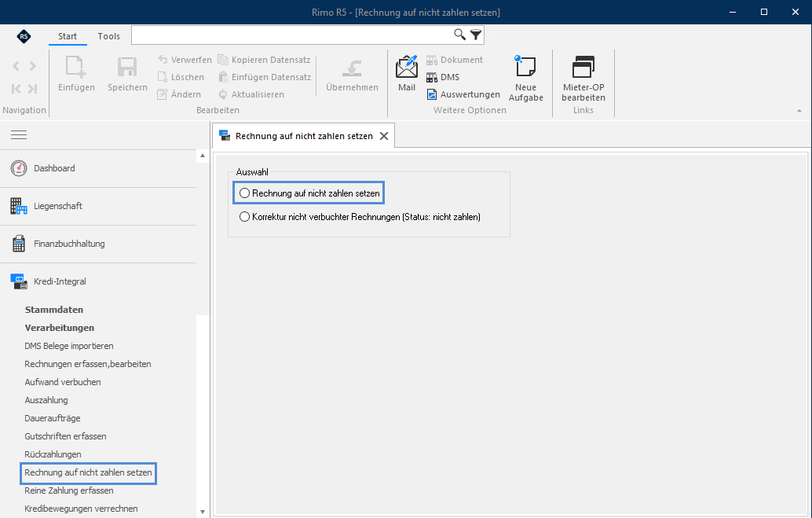Open Auswertungen reports icon
The height and width of the screenshot is (518, 812).
click(x=432, y=94)
